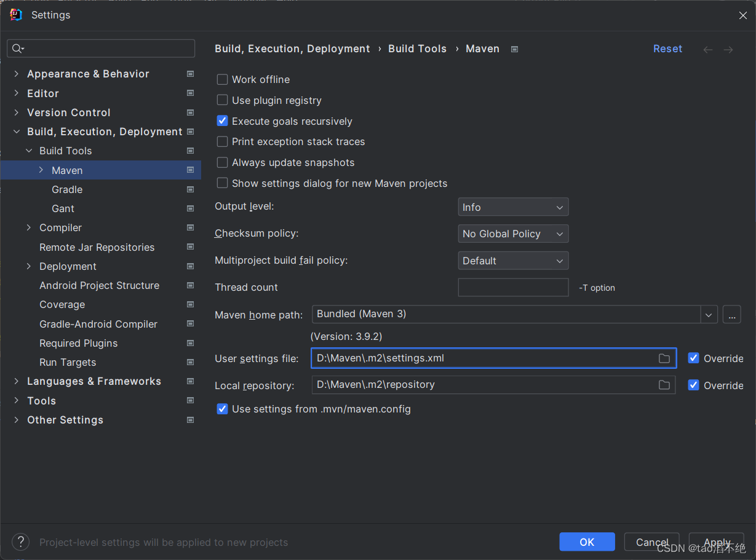The image size is (756, 560).
Task: Browse folder for User settings file
Action: tap(664, 358)
